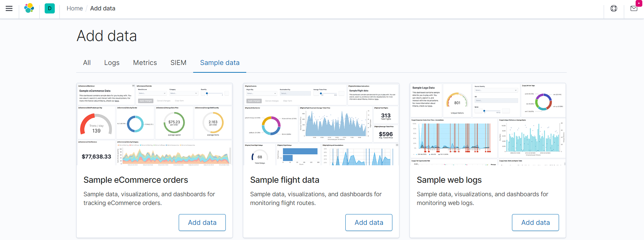
Task: Open the Metrics tab
Action: click(x=145, y=63)
